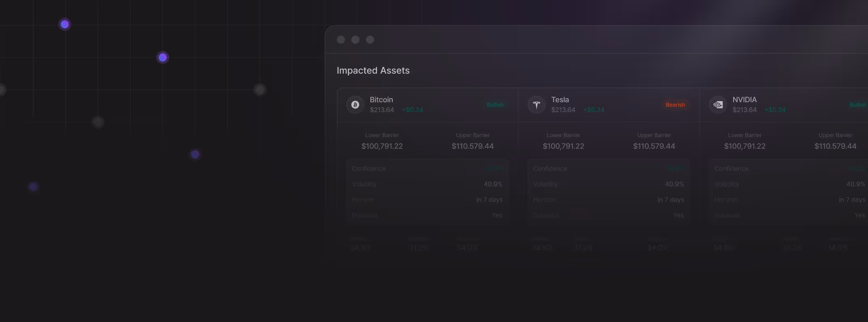
Task: Click the first window control dot
Action: click(341, 40)
